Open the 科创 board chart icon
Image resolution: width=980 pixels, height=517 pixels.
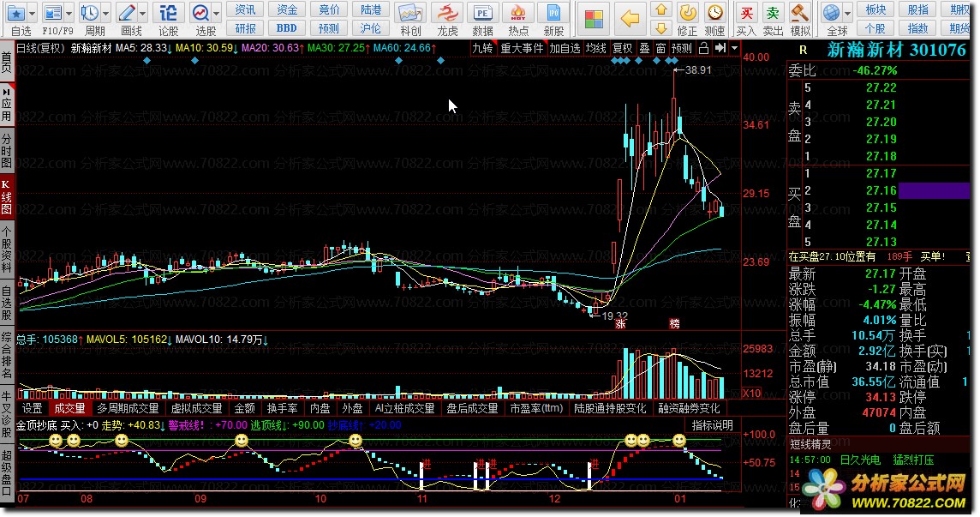tap(410, 13)
